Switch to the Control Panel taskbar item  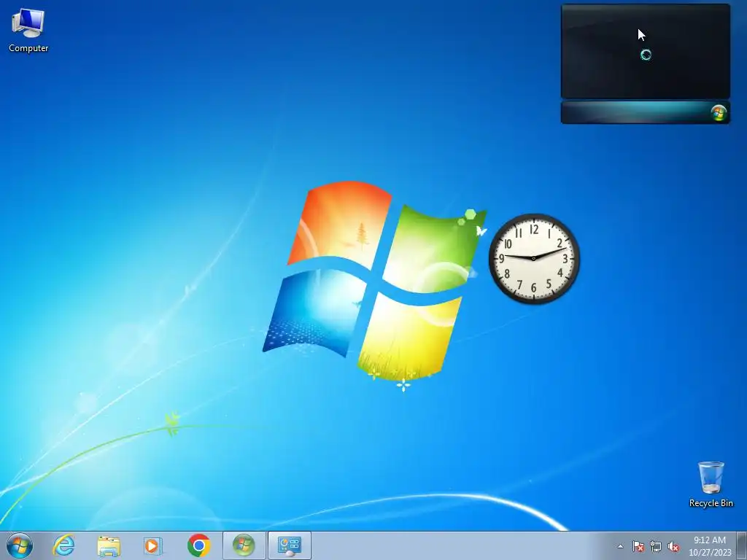click(289, 545)
